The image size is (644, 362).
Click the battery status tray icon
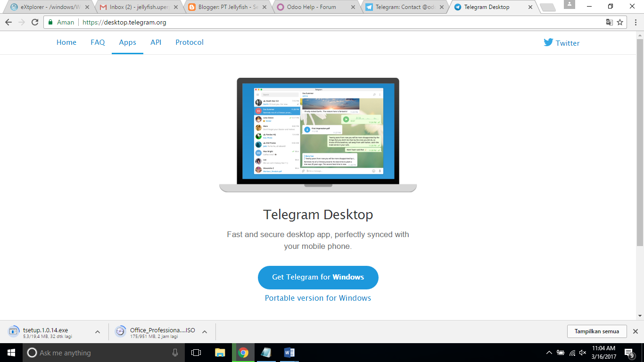click(561, 353)
